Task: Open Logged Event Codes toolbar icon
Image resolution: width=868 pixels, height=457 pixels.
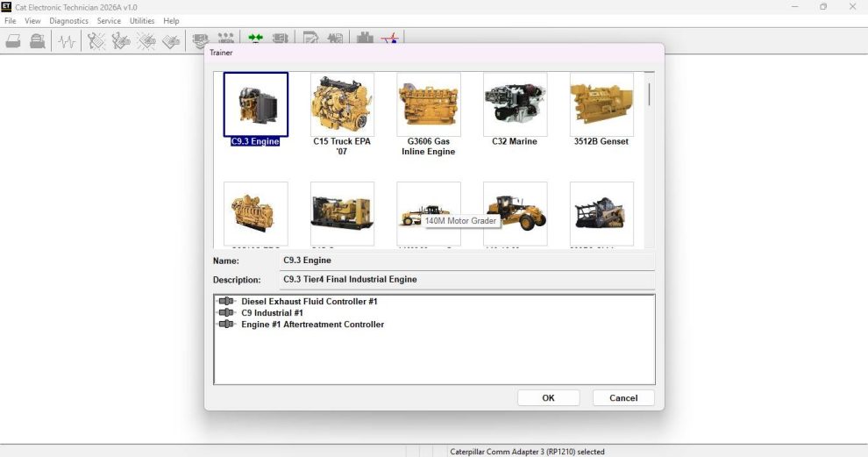Action: [171, 41]
